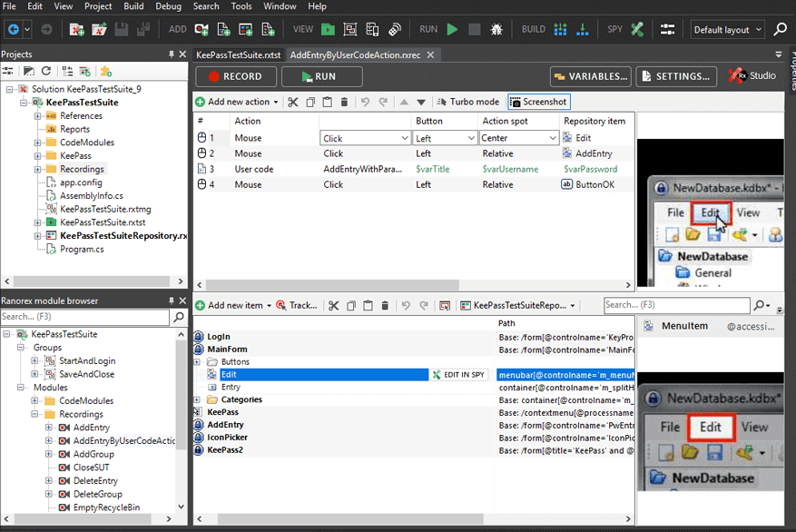Open the Debug menu
Screen dimensions: 796x532
[x=168, y=6]
